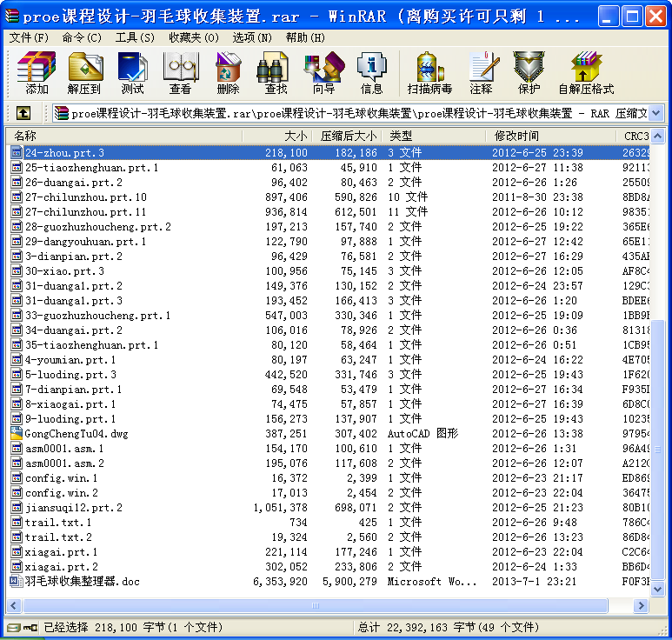The width and height of the screenshot is (672, 640).
Task: Click the vertical scrollbar thumb
Action: 658,450
